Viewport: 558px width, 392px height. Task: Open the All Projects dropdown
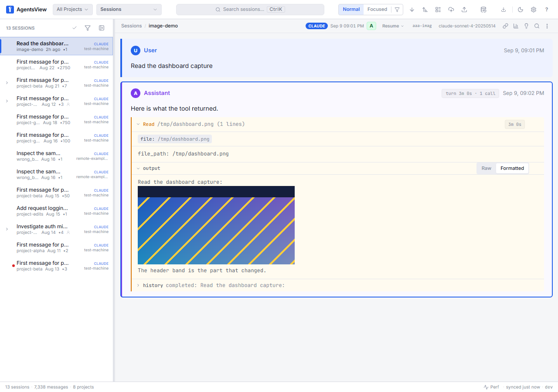[x=72, y=9]
